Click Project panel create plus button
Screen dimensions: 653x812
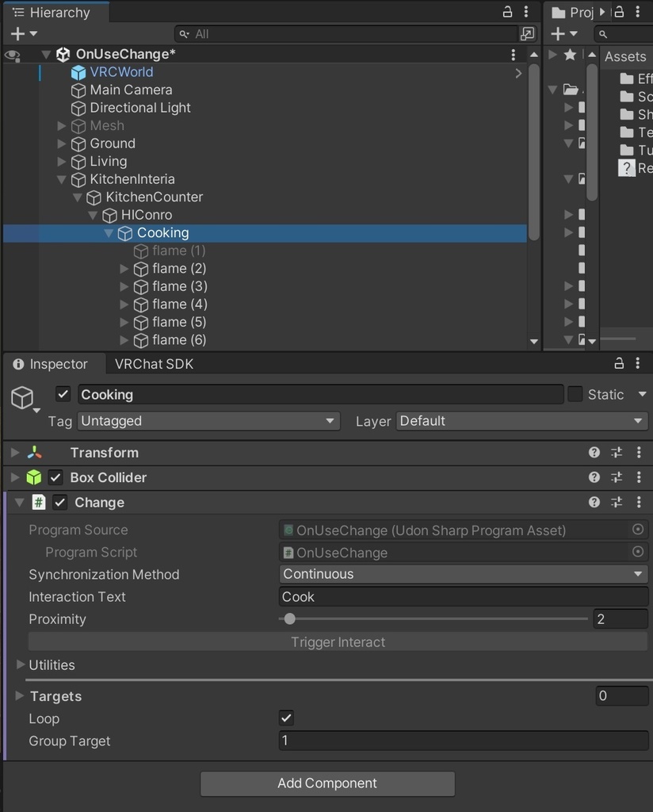[558, 33]
